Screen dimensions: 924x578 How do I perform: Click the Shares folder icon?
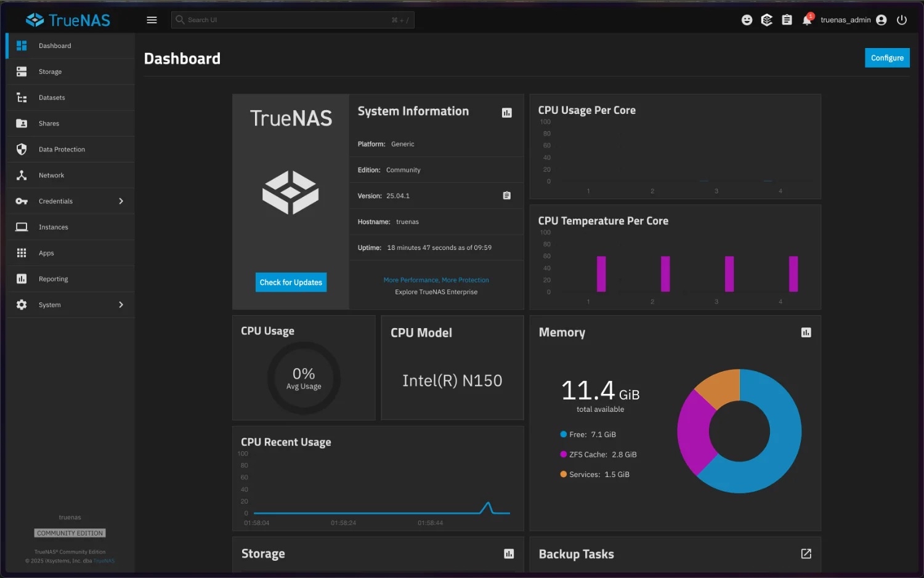22,123
